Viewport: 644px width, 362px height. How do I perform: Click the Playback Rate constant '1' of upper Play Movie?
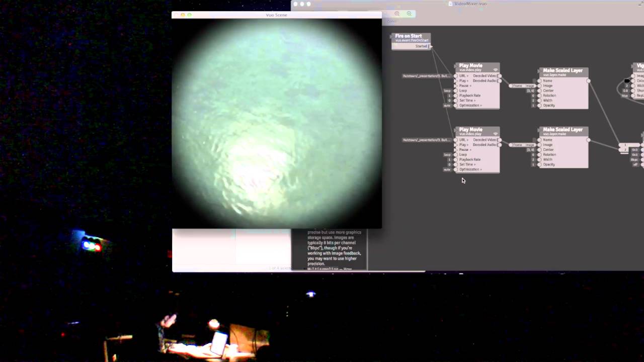449,96
